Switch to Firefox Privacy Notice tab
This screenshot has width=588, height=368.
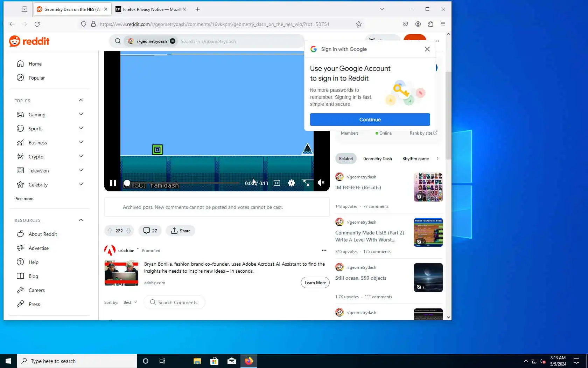150,9
